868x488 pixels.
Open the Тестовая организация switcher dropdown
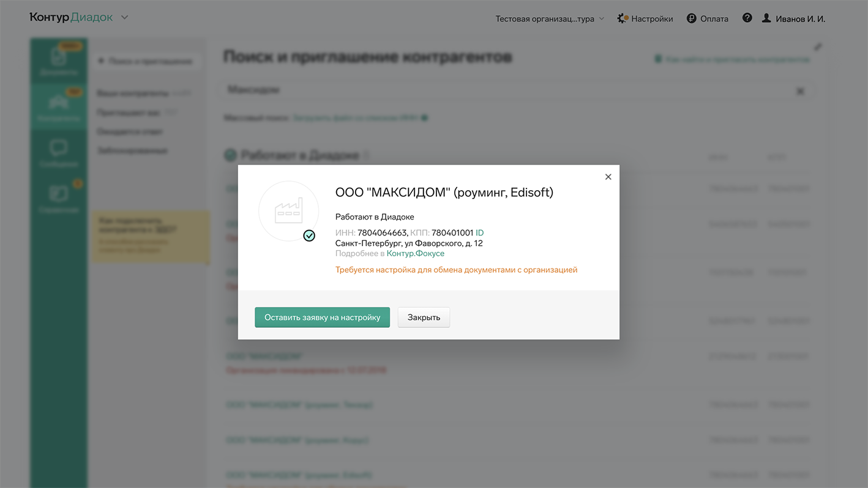point(549,18)
